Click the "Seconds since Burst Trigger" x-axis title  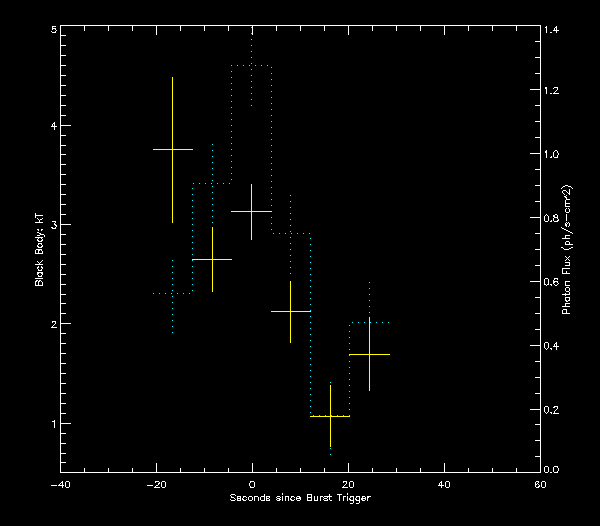pyautogui.click(x=300, y=497)
